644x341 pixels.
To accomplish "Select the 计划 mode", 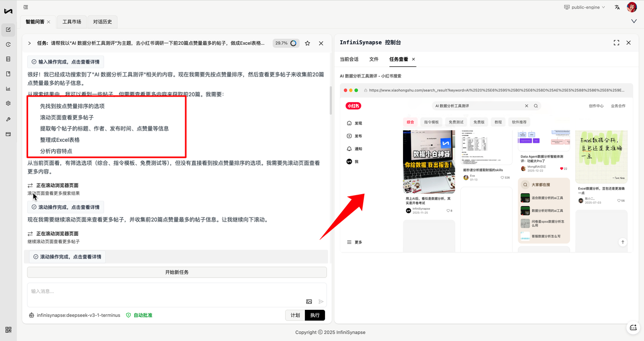I will pos(295,315).
